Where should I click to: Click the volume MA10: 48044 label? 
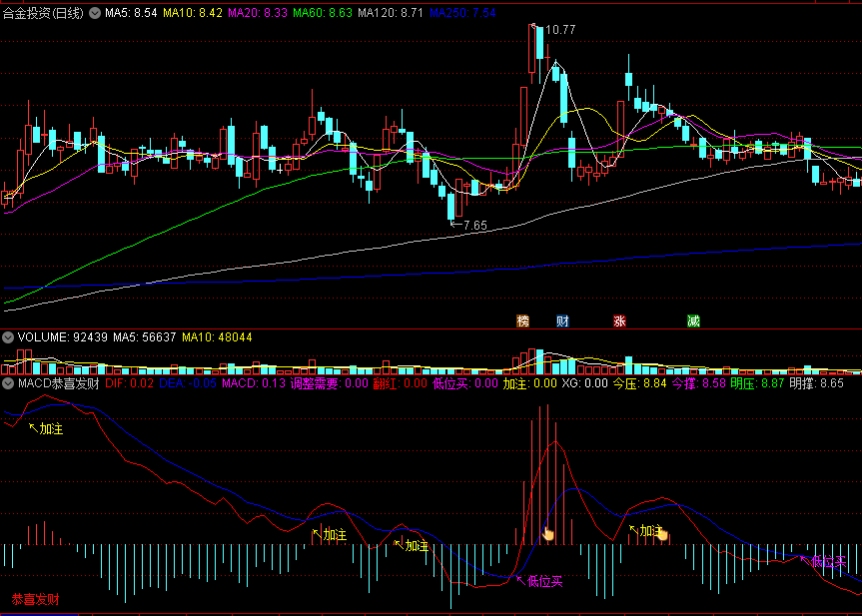(217, 337)
